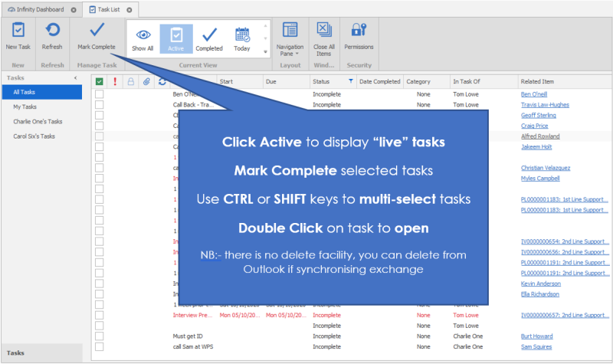Expand the Current View gallery arrow

(x=266, y=52)
